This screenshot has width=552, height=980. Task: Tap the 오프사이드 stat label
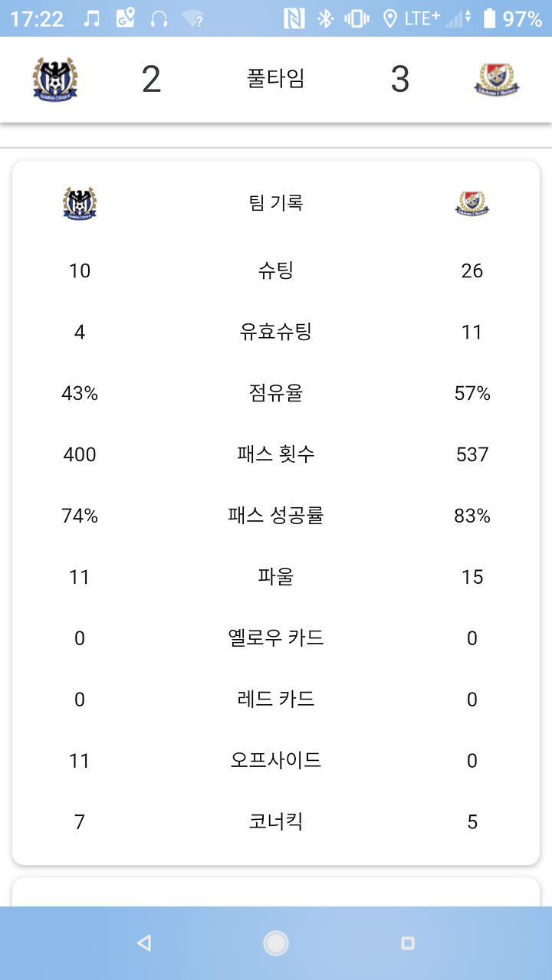tap(276, 761)
